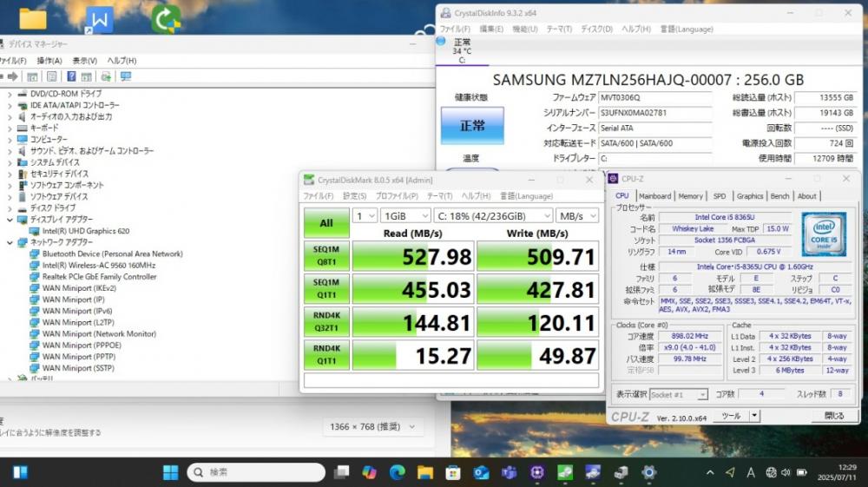The height and width of the screenshot is (487, 868).
Task: Click the CrystalDiskMark taskbar icon
Action: (x=565, y=472)
